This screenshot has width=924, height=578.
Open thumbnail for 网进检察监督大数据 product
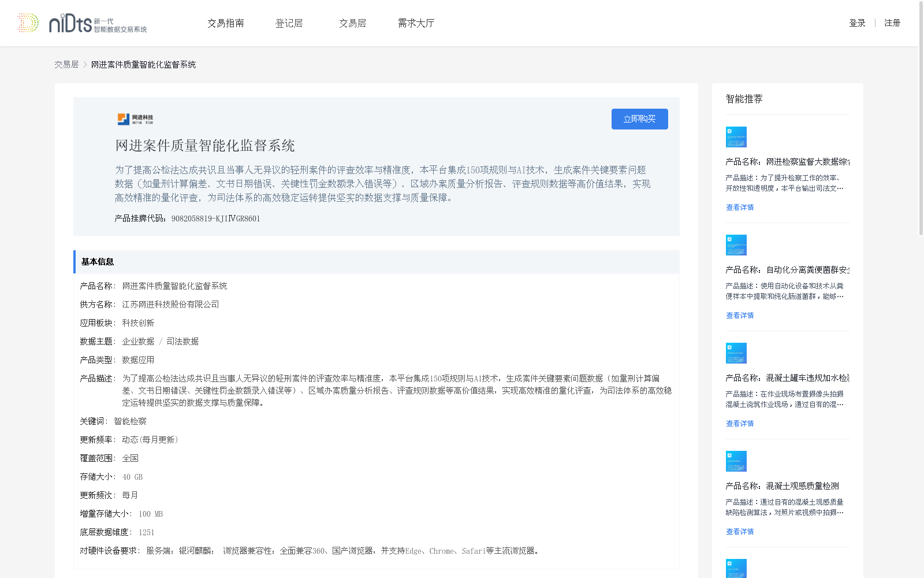(x=736, y=137)
